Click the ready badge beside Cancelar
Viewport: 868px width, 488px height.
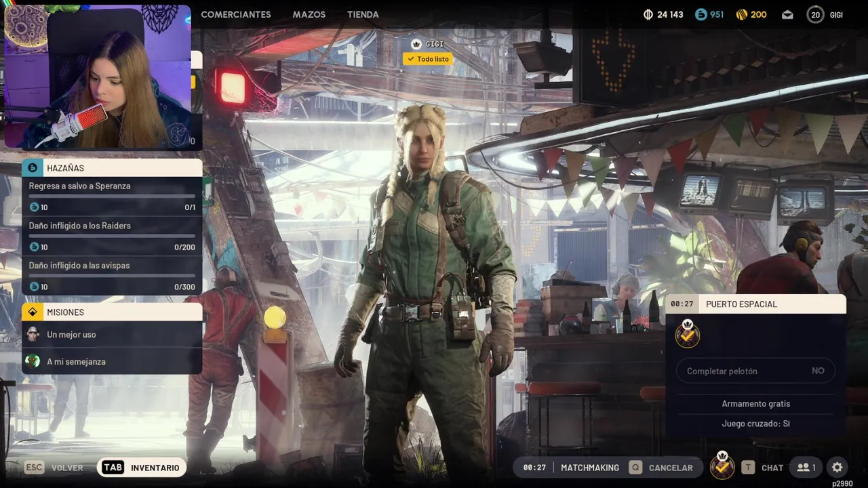click(x=722, y=466)
